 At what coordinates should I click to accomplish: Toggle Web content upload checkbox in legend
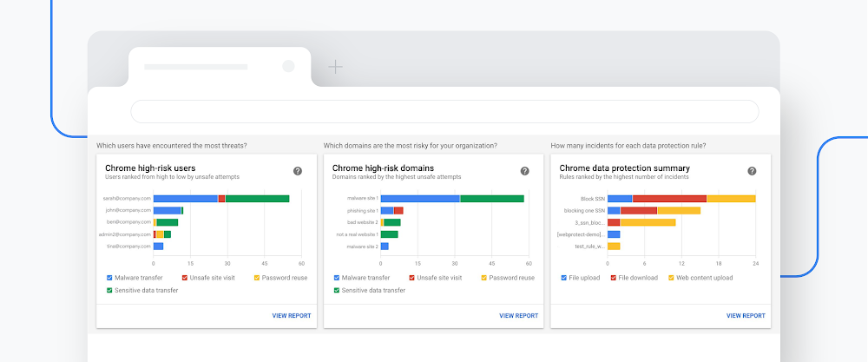point(671,278)
